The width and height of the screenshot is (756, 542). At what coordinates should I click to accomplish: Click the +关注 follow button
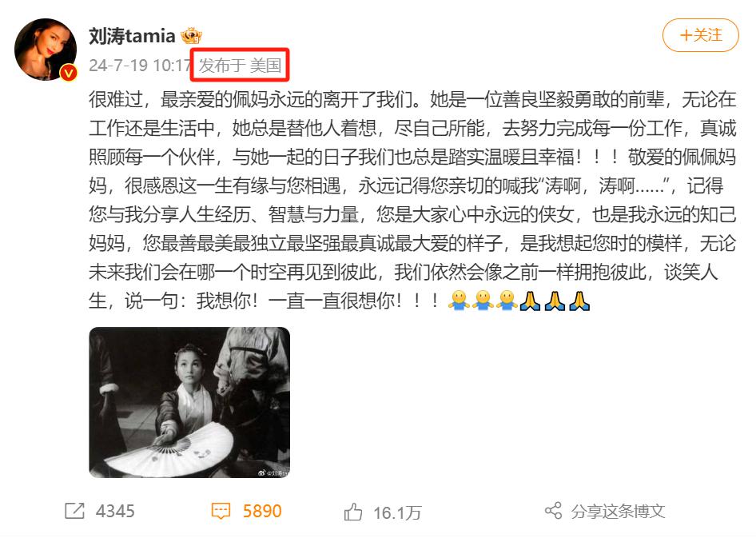pyautogui.click(x=700, y=35)
